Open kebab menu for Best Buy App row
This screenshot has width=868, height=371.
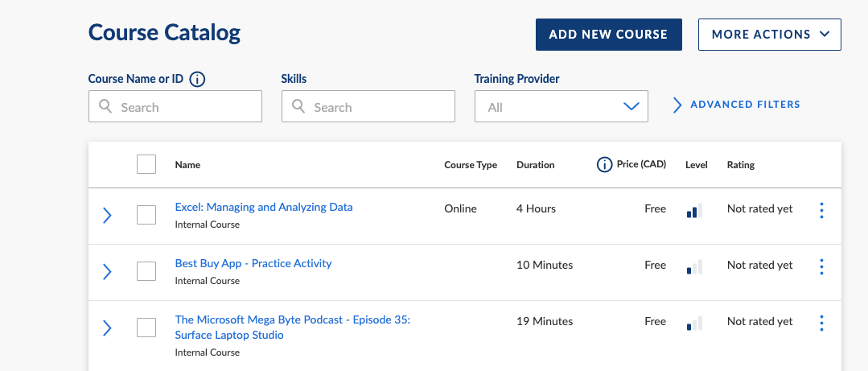point(821,267)
